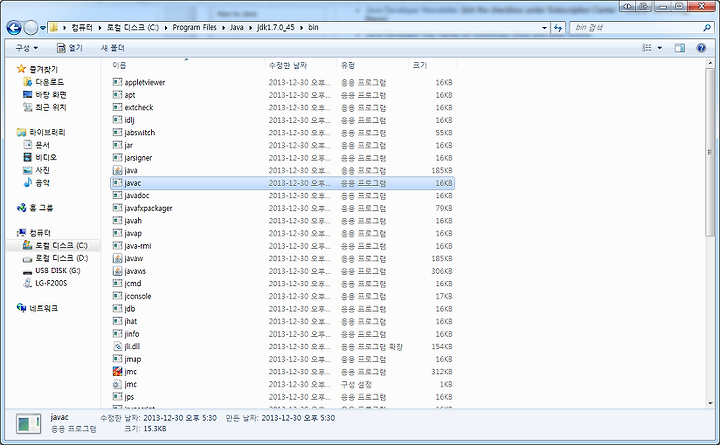Screen dimensions: 720x445
Task: Click the extcheck file icon
Action: (118, 107)
